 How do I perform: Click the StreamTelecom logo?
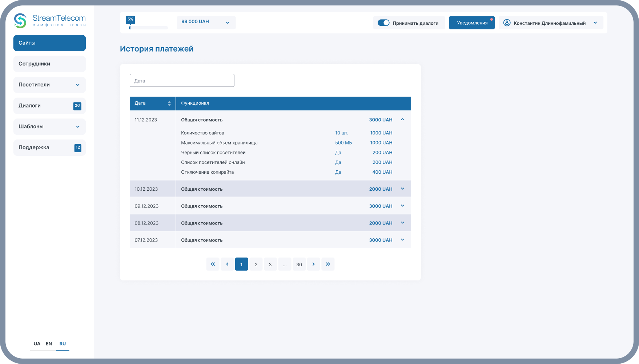49,21
